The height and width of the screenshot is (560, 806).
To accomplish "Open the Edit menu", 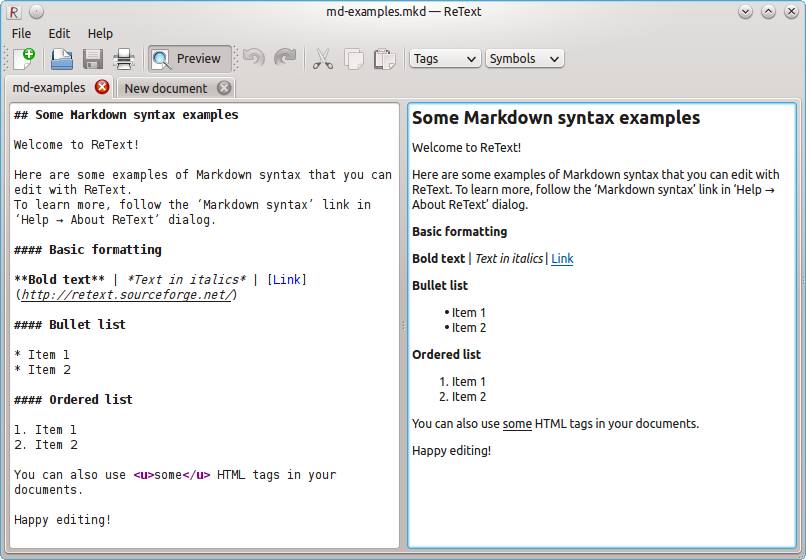I will point(59,34).
